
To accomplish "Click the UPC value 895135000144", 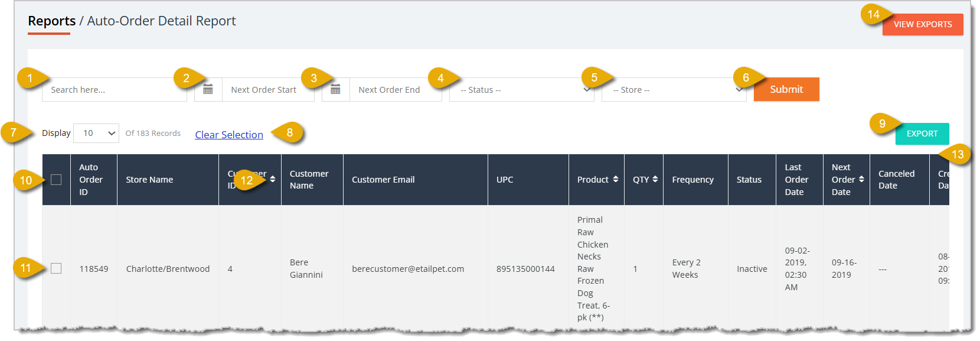I will click(525, 269).
